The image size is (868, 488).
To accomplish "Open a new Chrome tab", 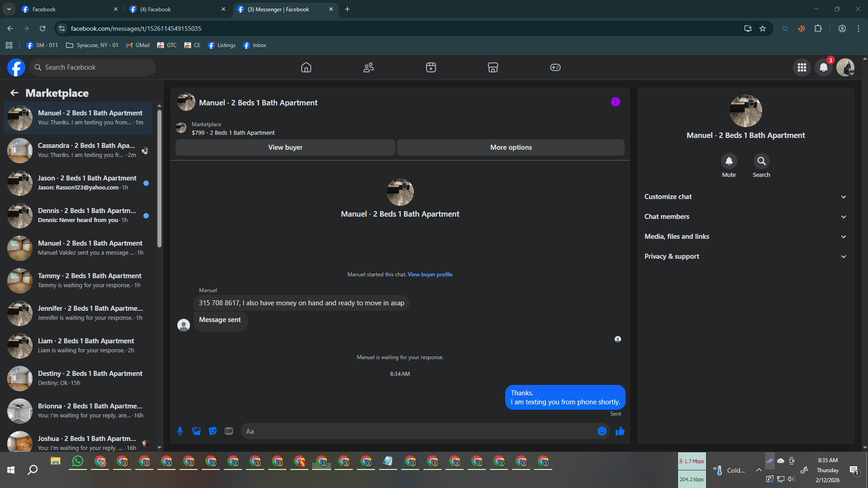I will (347, 9).
